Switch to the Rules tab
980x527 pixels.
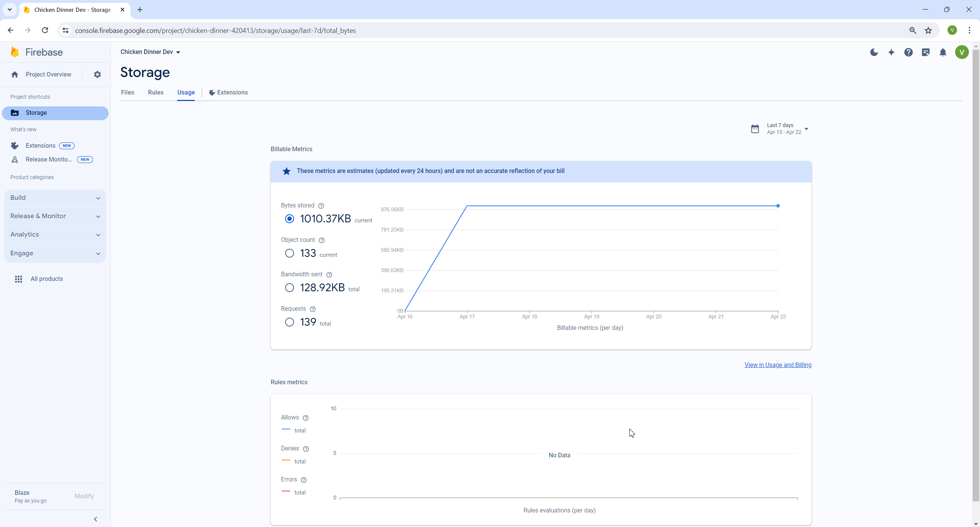(155, 92)
